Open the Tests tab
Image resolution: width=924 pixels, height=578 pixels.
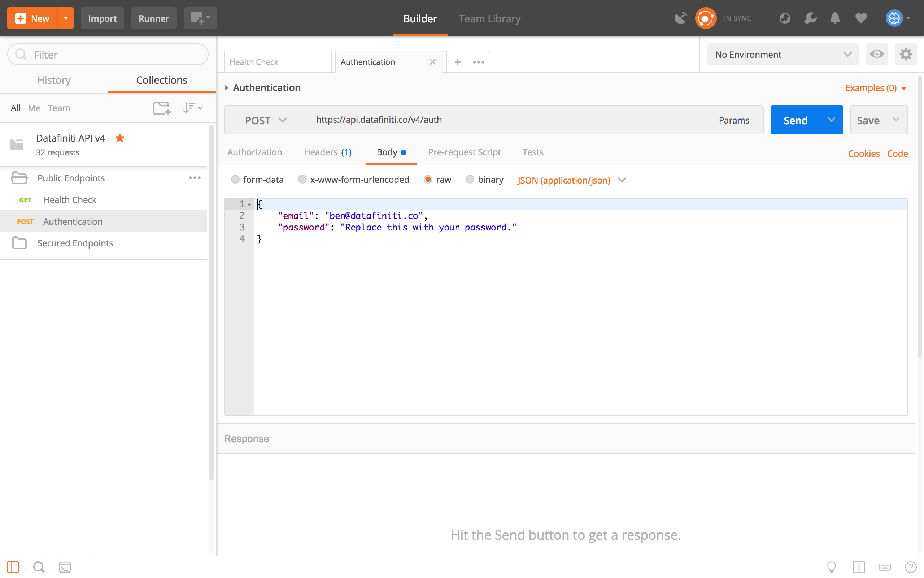point(533,152)
